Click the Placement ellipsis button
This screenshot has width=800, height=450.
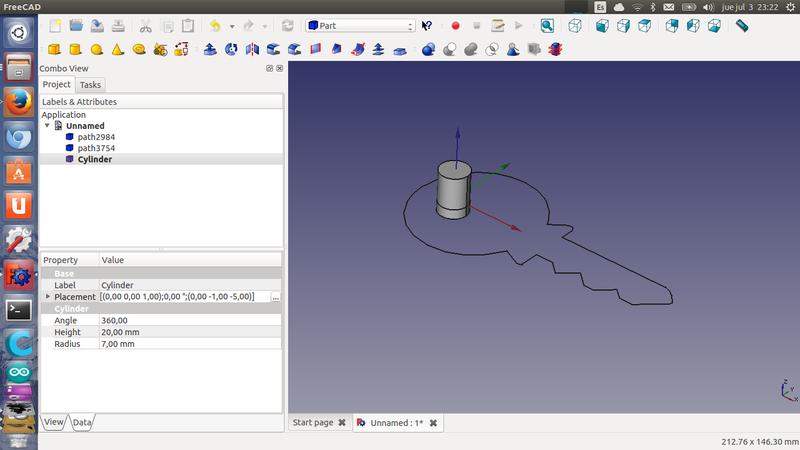275,297
